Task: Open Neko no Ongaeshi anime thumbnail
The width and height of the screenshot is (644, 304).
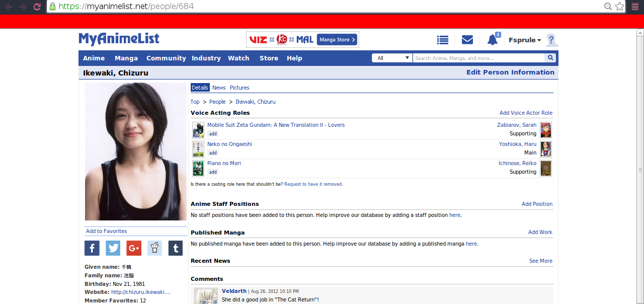Action: coord(198,149)
